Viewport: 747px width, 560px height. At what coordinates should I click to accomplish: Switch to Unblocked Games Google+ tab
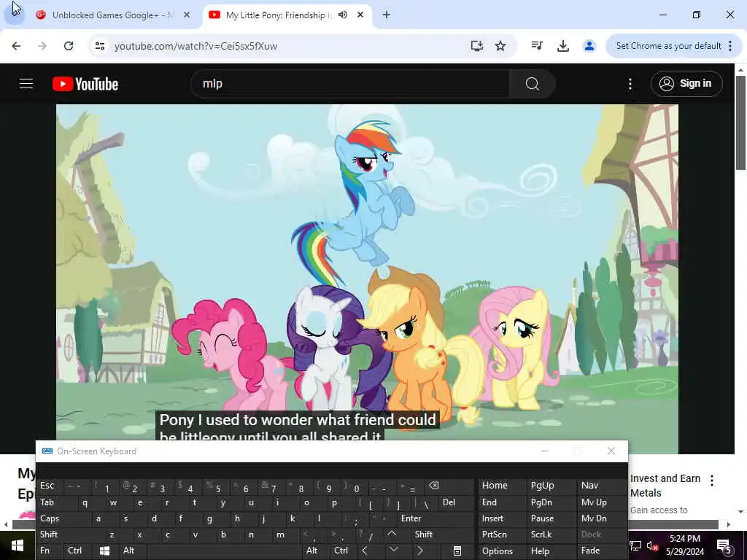(x=113, y=15)
